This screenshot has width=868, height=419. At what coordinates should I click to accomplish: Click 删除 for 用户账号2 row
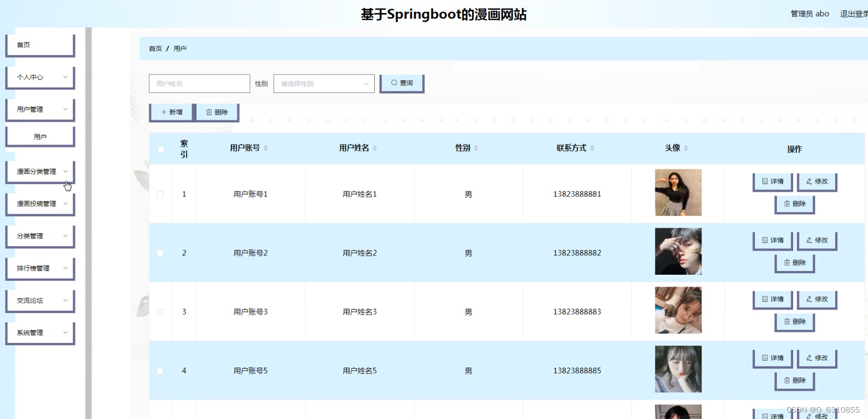[795, 263]
